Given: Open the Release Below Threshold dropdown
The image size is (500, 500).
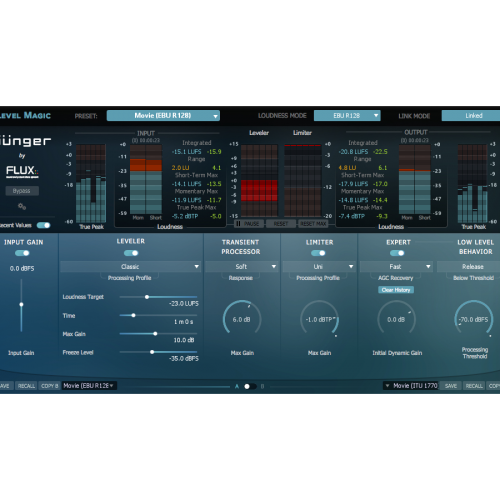Looking at the screenshot, I should click(469, 267).
